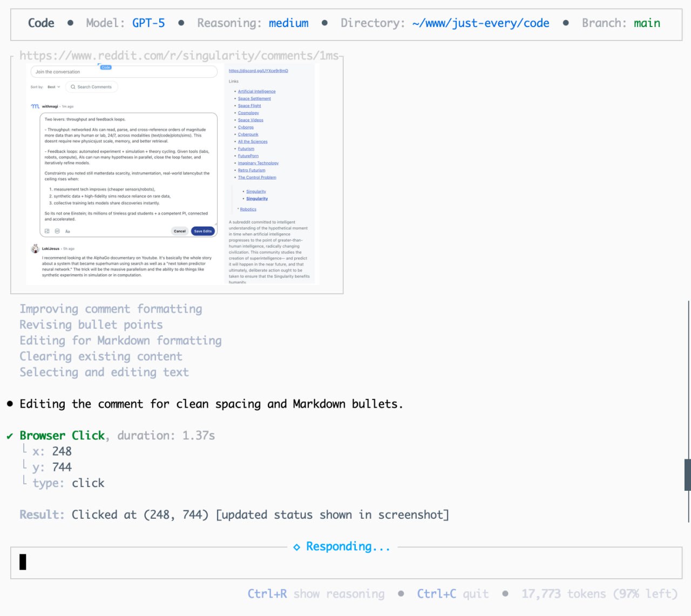Open the Space Settlement link
This screenshot has width=691, height=616.
(254, 99)
